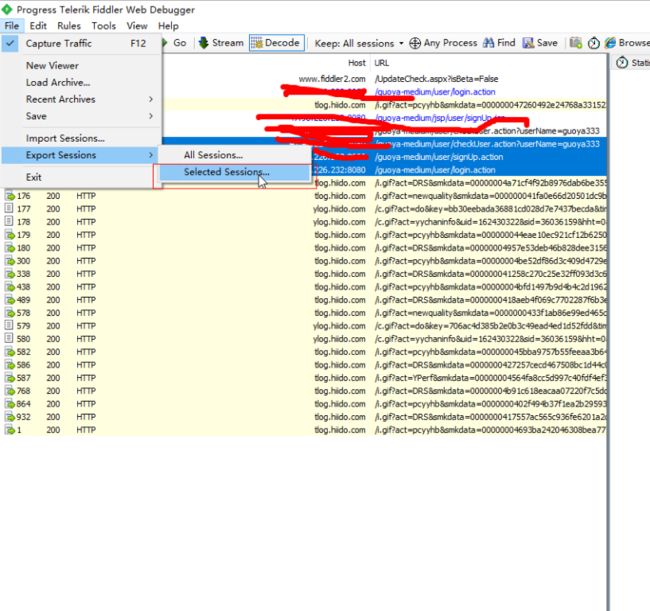Click icon of session row 438
The width and height of the screenshot is (650, 611).
[x=9, y=287]
